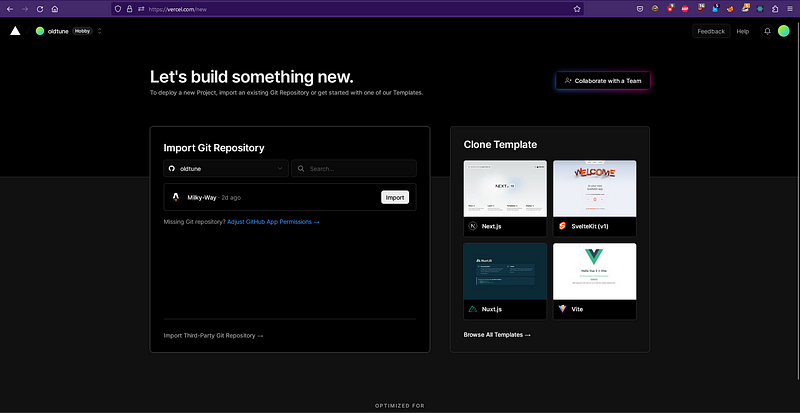Open the Firefox hamburger application menu
The image size is (800, 413).
pos(790,9)
